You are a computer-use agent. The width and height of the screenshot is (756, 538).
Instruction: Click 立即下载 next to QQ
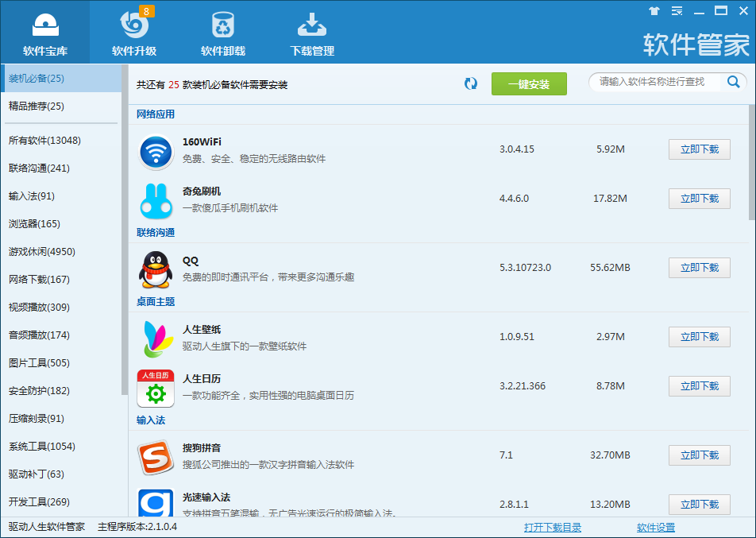tap(699, 267)
